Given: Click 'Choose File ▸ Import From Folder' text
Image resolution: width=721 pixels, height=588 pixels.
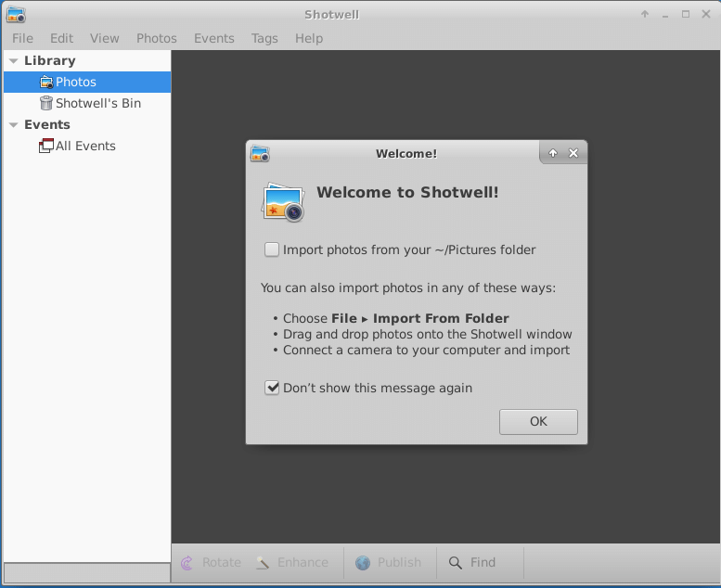Looking at the screenshot, I should [x=396, y=319].
